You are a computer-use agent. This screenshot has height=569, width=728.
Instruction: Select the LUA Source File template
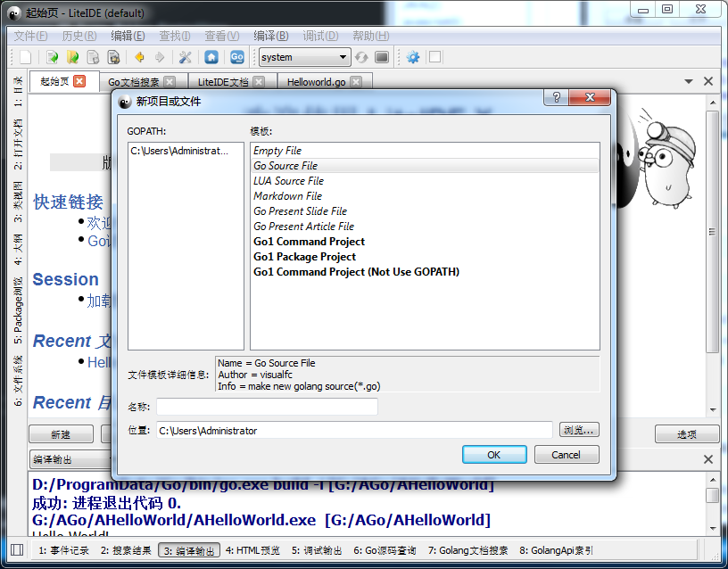(425, 181)
